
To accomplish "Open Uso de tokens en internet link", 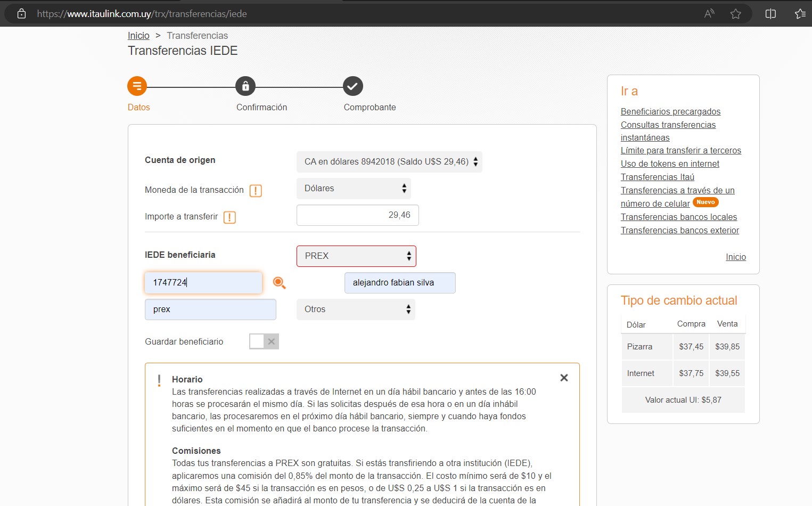I will [x=670, y=164].
